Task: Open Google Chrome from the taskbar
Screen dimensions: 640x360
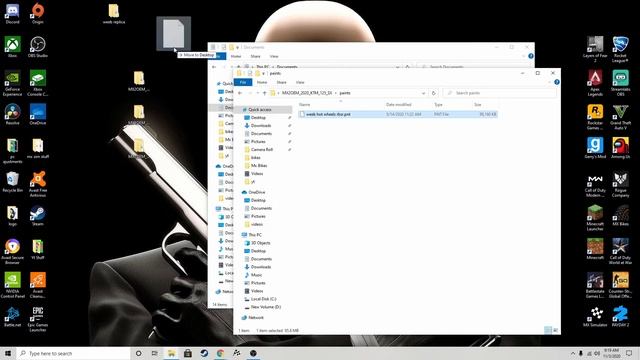Action: [220, 353]
